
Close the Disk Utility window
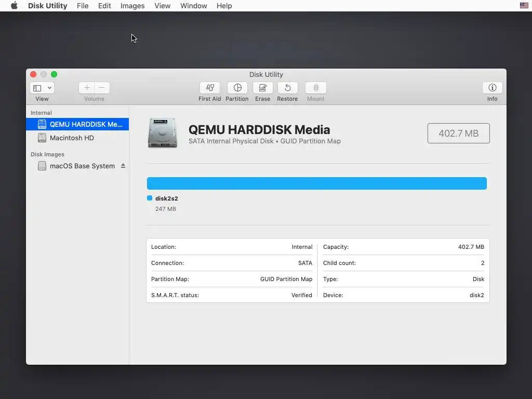(33, 74)
